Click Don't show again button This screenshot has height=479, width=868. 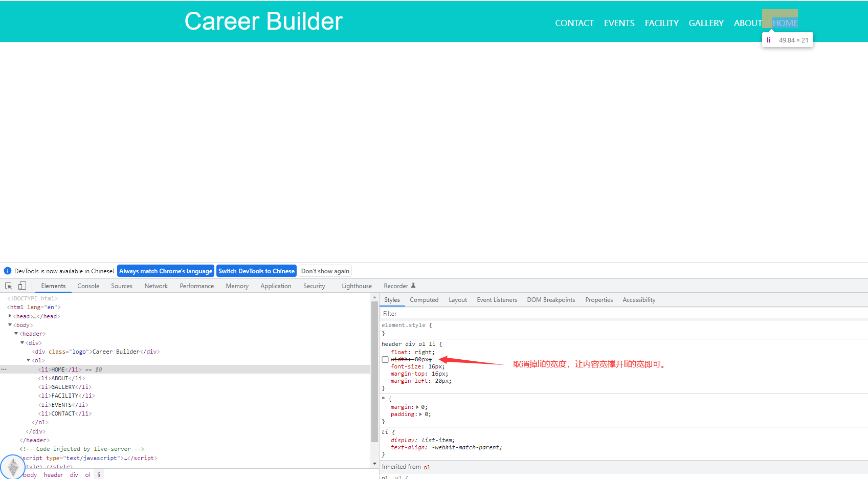(x=325, y=271)
